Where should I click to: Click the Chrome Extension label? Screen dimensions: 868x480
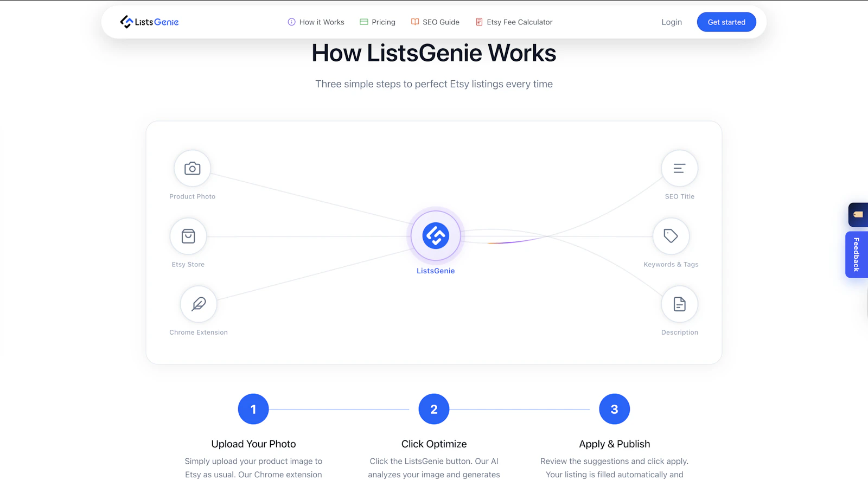tap(199, 332)
